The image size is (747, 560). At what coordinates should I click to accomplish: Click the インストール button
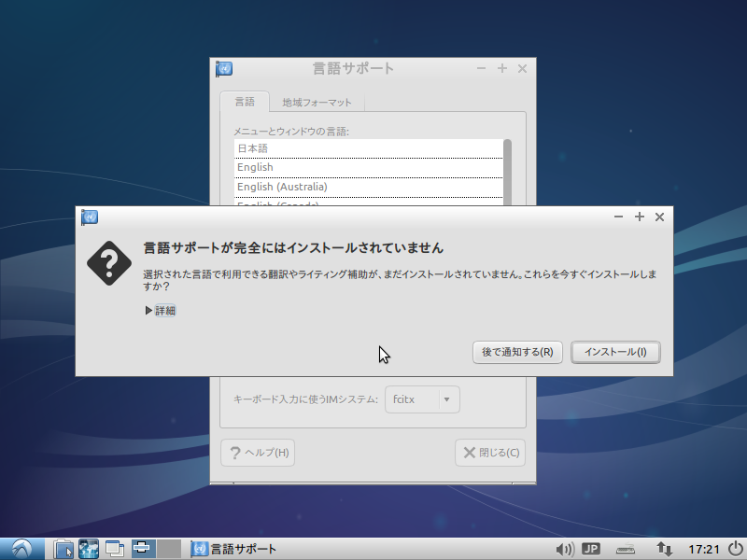click(616, 353)
